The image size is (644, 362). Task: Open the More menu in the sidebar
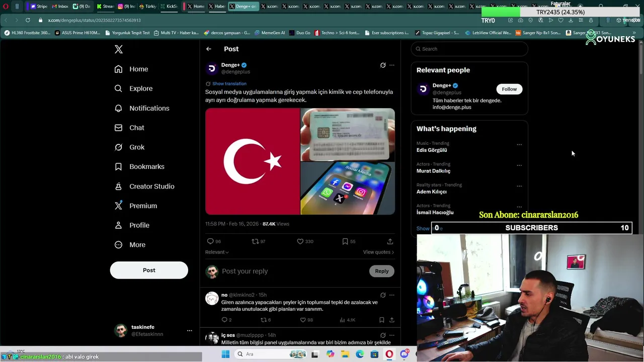pyautogui.click(x=130, y=245)
